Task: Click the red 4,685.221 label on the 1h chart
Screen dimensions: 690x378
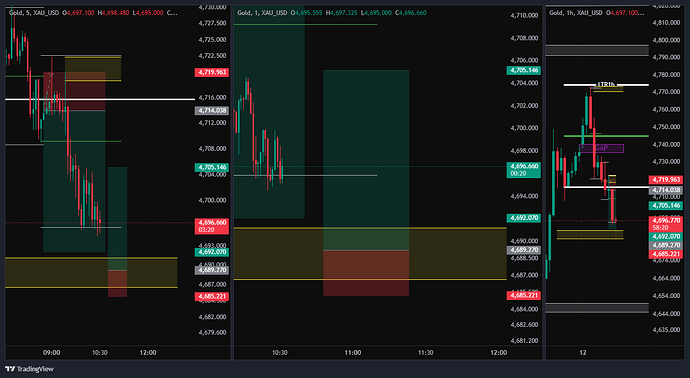Action: 666,254
